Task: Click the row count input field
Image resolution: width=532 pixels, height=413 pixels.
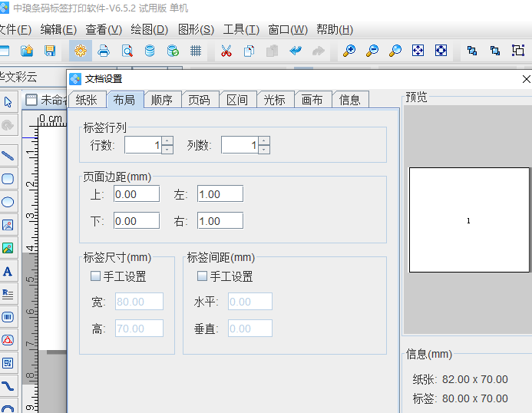Action: [144, 145]
